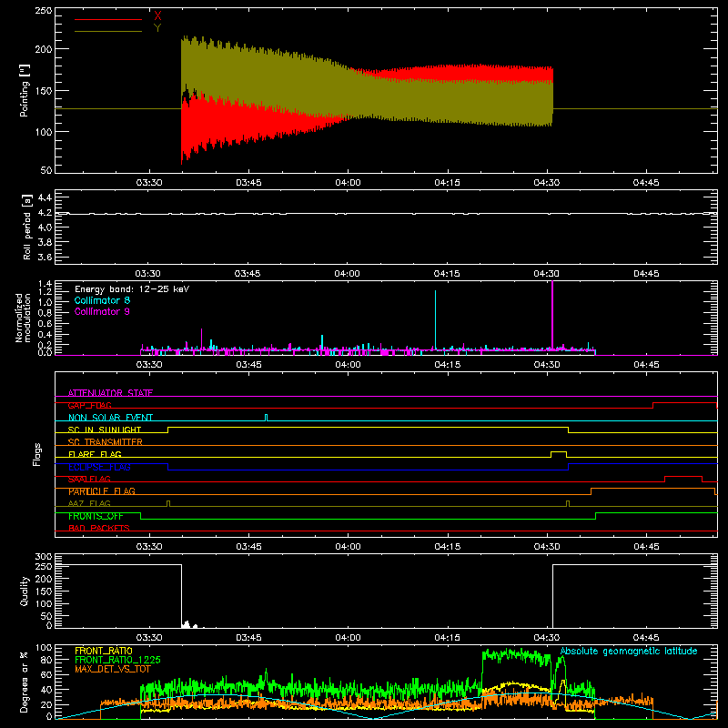Click the tall cyan Collimator 8 spike
This screenshot has height=728, width=728.
pos(435,319)
